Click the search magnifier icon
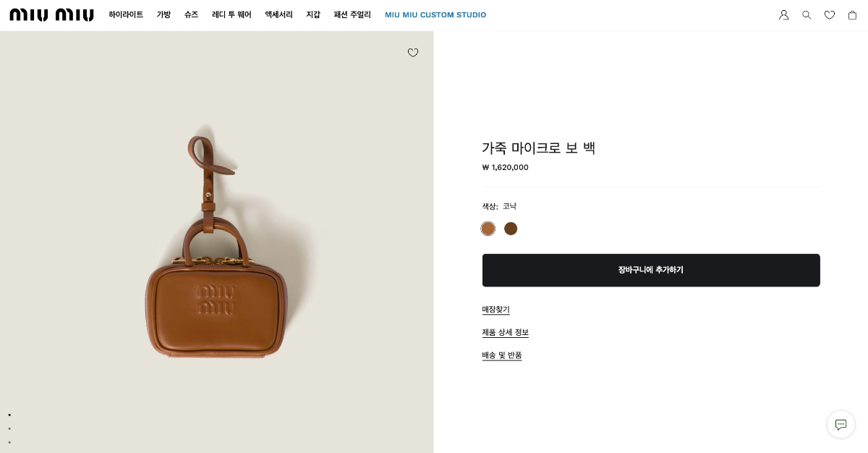 (807, 15)
